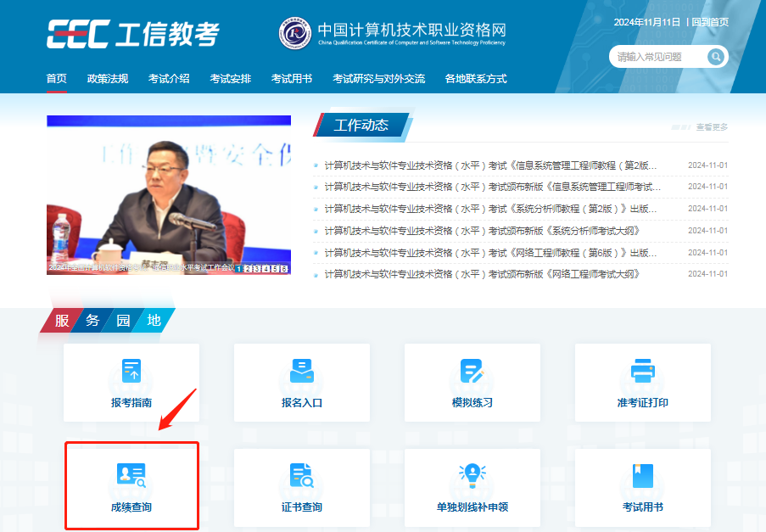
Task: Open the 成绩查询 score lookup icon
Action: tap(131, 476)
